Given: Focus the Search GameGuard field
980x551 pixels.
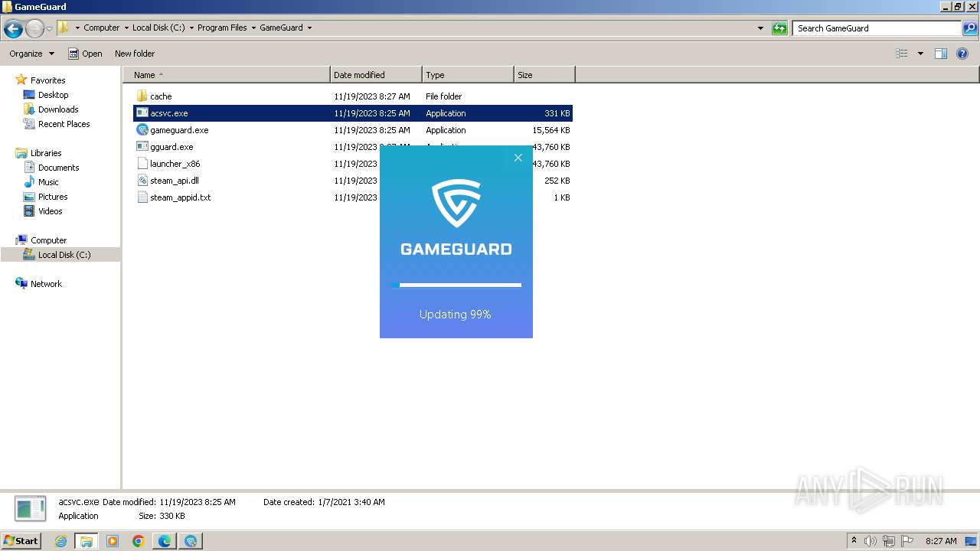Looking at the screenshot, I should 877,28.
